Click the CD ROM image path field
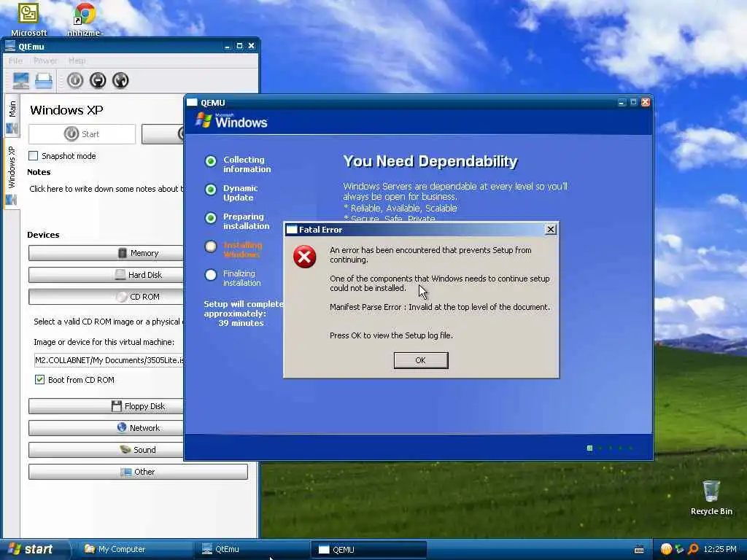 109,360
